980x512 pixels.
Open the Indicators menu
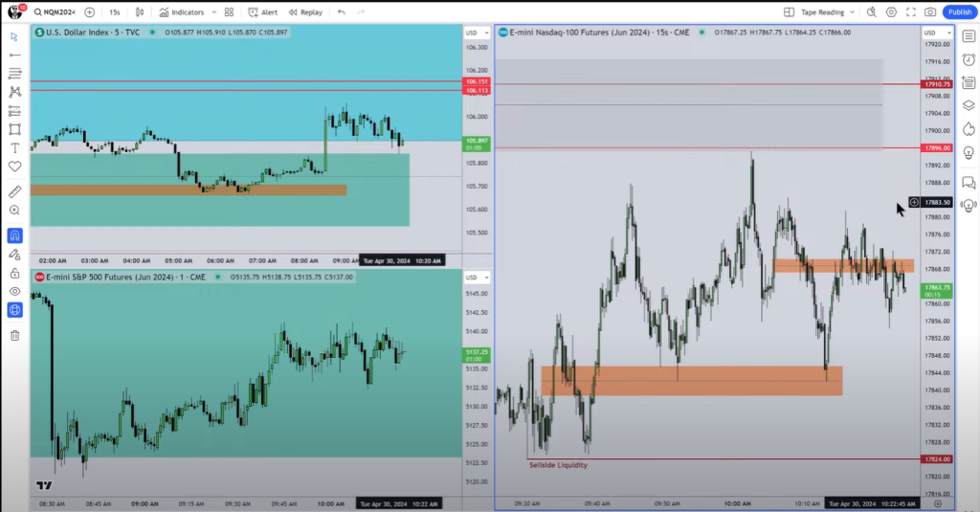click(182, 11)
